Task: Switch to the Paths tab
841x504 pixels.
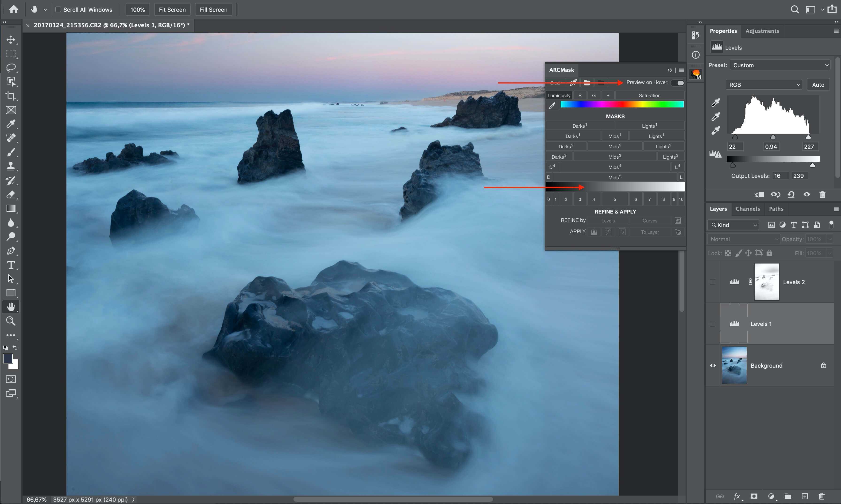Action: 776,209
